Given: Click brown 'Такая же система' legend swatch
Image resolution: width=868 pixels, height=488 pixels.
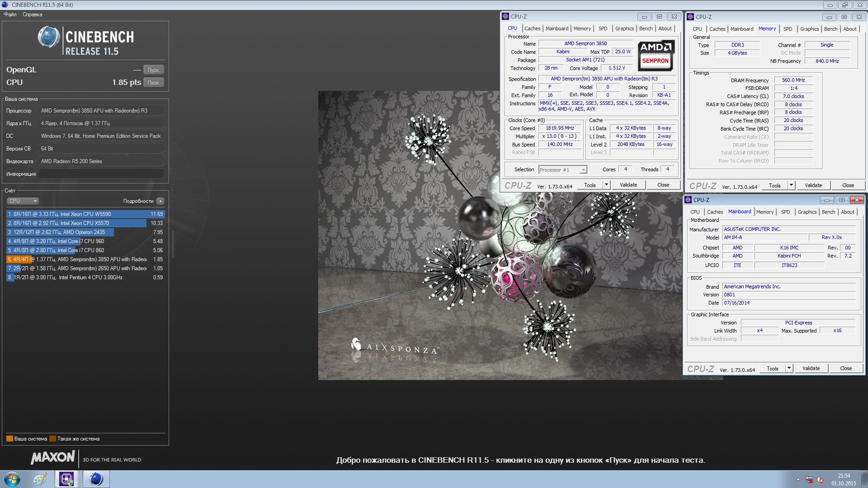Looking at the screenshot, I should [x=52, y=439].
